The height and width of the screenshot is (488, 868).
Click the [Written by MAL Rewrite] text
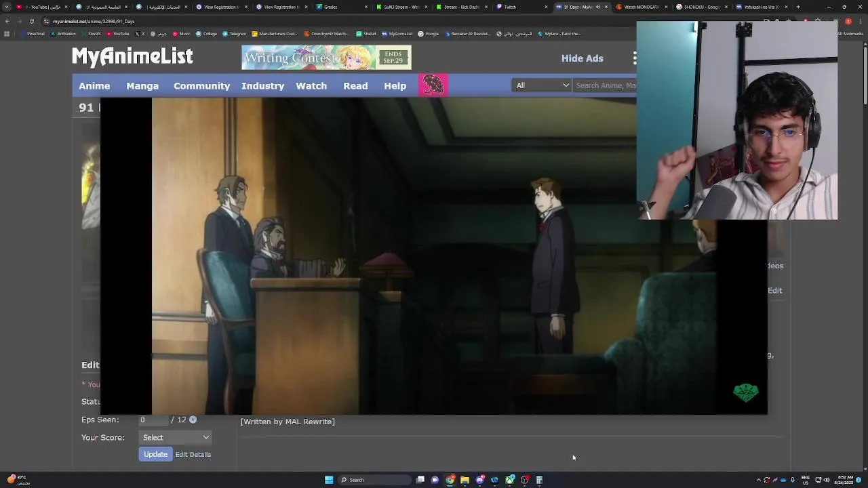pos(288,422)
